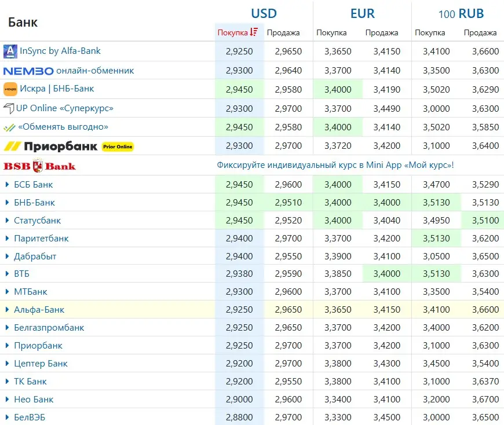Open the онлайн-обменник link
Image resolution: width=504 pixels, height=425 pixels.
point(95,71)
